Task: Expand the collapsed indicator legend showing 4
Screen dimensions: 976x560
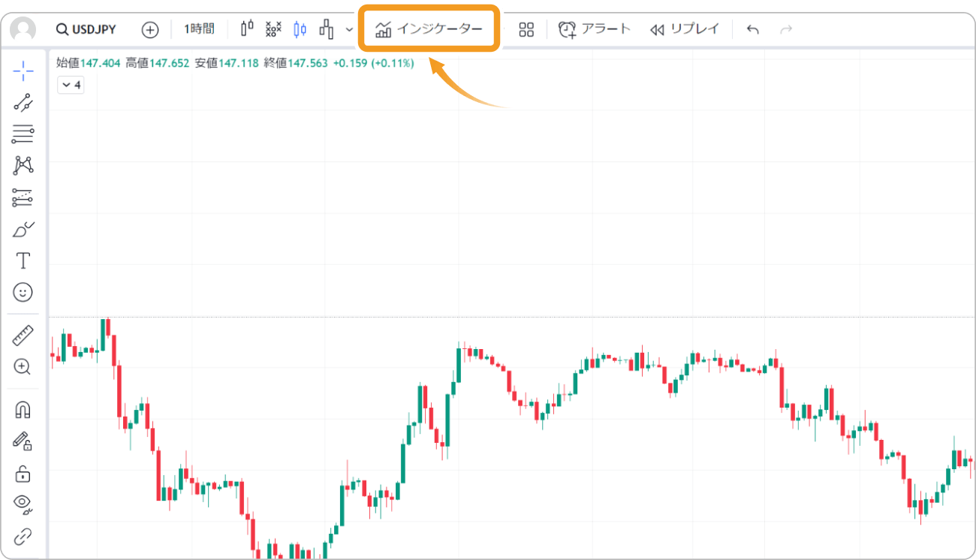Action: coord(71,85)
